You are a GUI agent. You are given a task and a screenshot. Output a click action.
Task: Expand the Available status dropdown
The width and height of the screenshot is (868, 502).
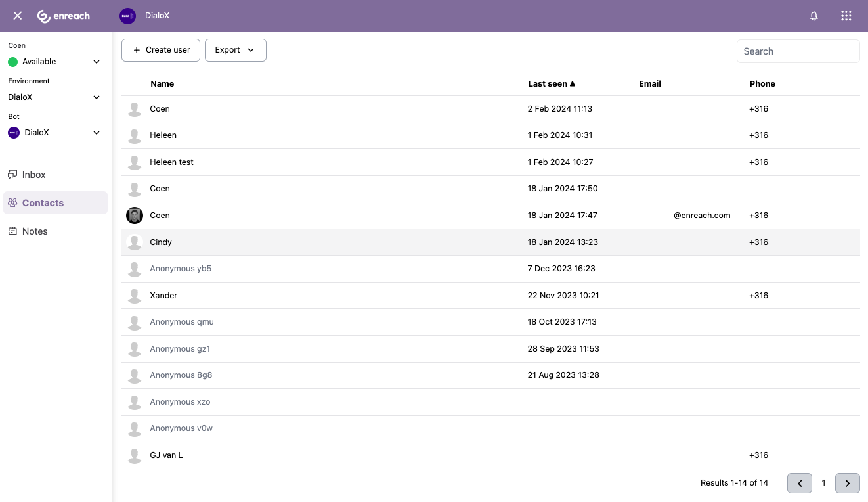click(x=96, y=62)
